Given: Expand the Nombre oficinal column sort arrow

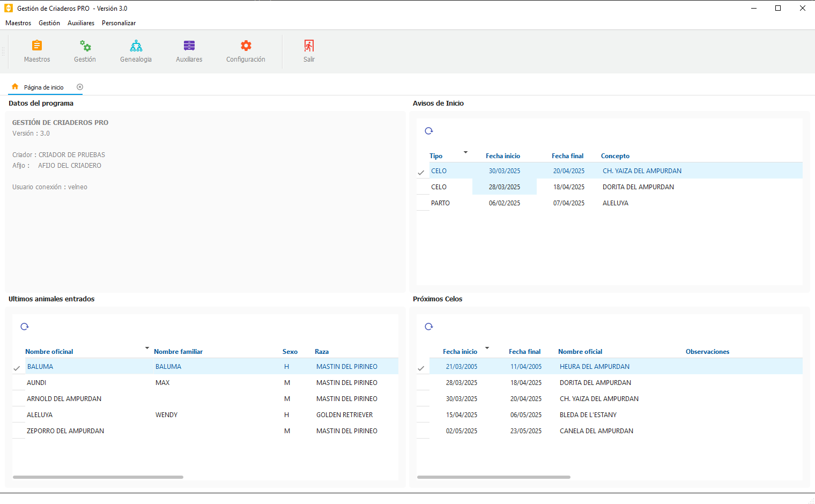Looking at the screenshot, I should click(147, 349).
